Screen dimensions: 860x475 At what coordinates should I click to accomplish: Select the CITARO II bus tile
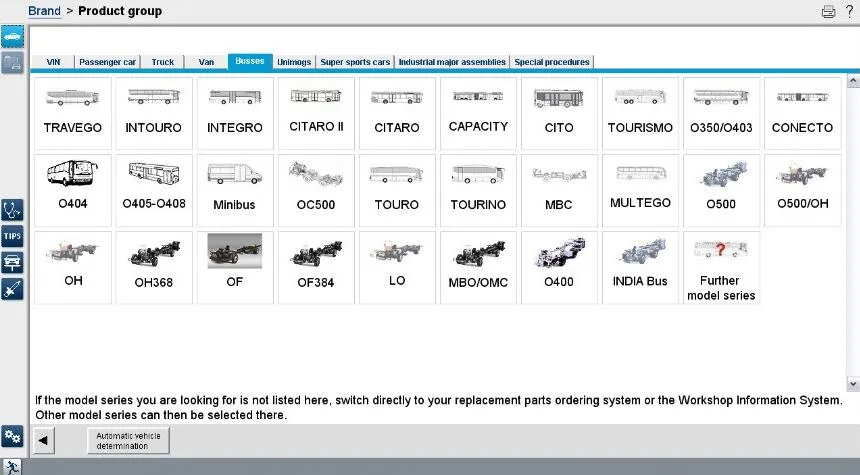[x=316, y=114]
